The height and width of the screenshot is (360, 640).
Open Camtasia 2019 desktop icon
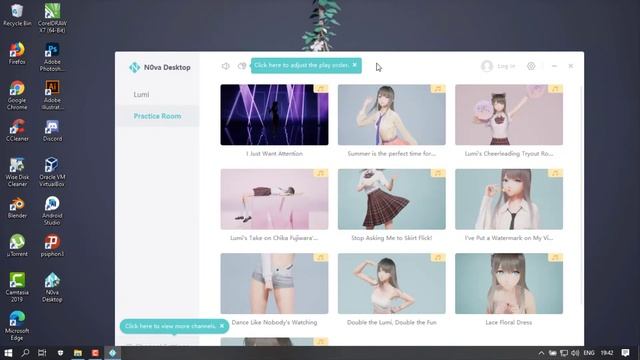coord(17,287)
